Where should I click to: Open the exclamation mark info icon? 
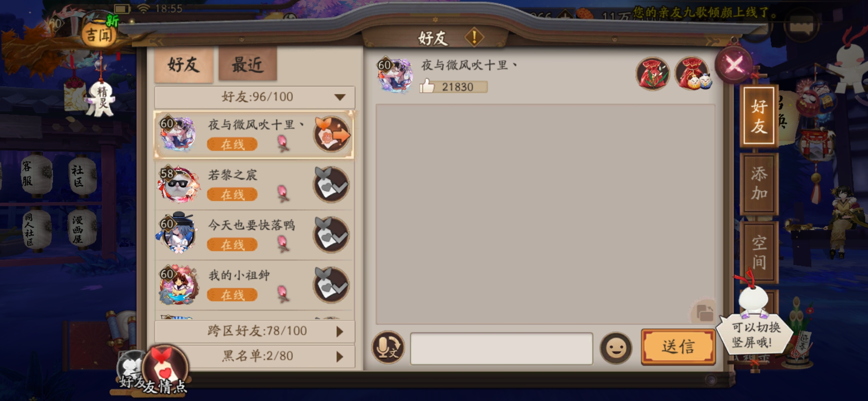click(x=474, y=37)
